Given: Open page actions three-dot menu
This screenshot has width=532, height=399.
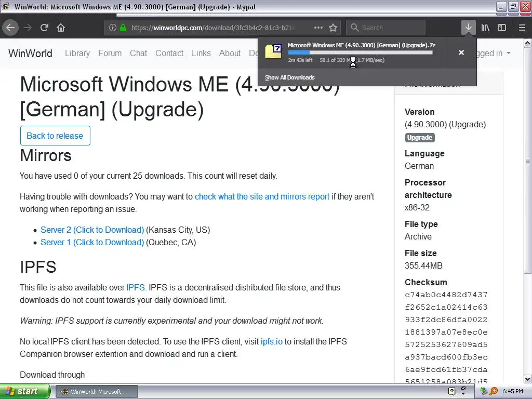Looking at the screenshot, I should pyautogui.click(x=318, y=28).
